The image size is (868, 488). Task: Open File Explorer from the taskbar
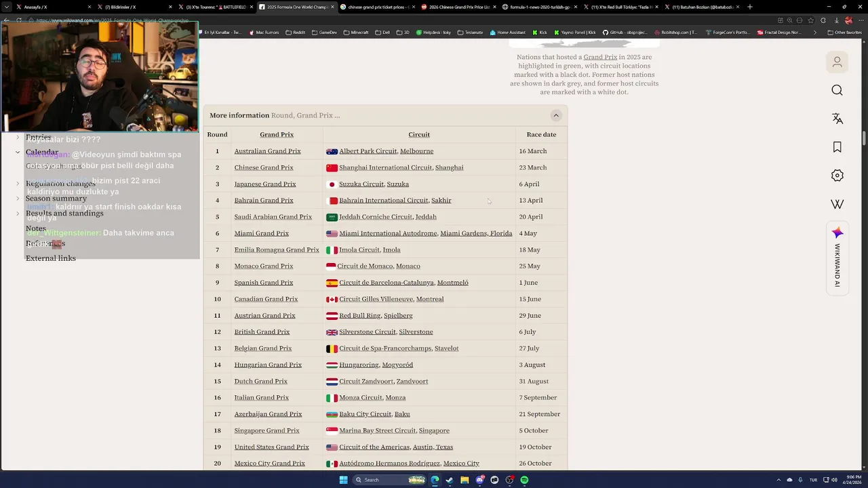(x=465, y=480)
